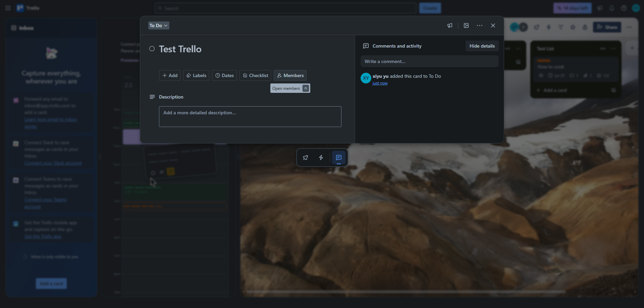Open the Get the Trello app link
644x308 pixels.
43,237
